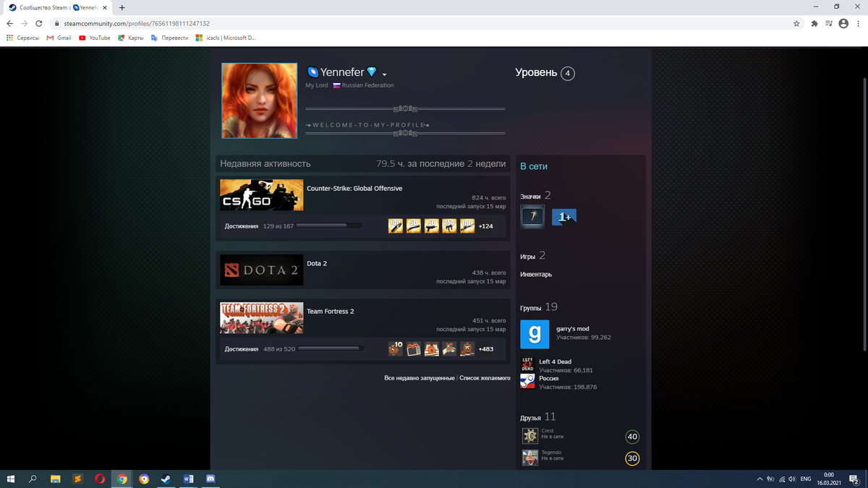Image resolution: width=868 pixels, height=488 pixels.
Task: Click TF2 achievements progress bar 488 of 520
Action: 330,349
